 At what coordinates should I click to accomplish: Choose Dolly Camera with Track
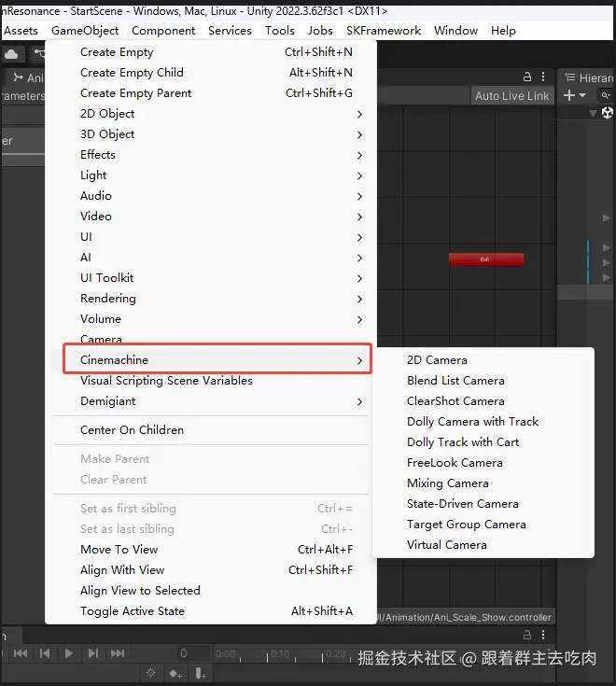pyautogui.click(x=483, y=422)
